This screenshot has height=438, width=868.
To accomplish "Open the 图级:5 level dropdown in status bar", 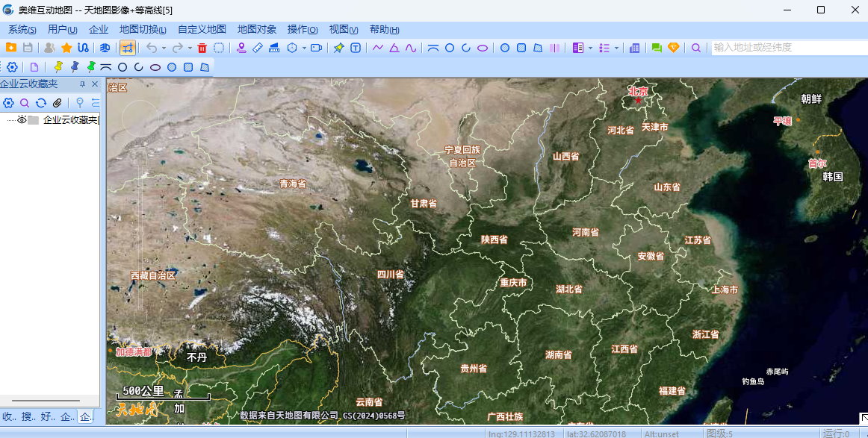I will click(x=719, y=432).
